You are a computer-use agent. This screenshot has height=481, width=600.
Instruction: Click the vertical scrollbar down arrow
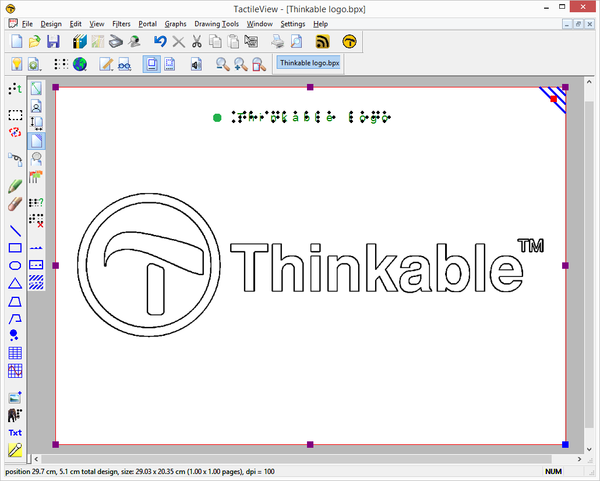[589, 449]
